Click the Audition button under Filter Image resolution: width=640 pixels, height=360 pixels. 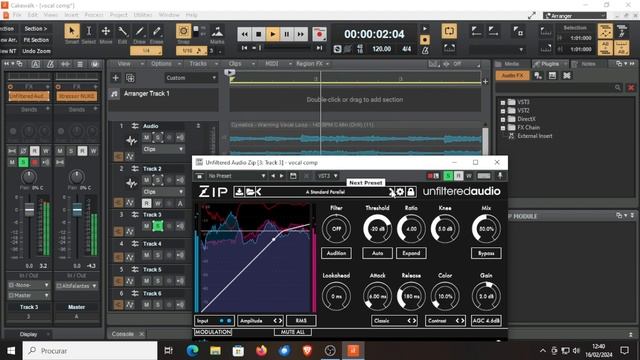point(336,253)
